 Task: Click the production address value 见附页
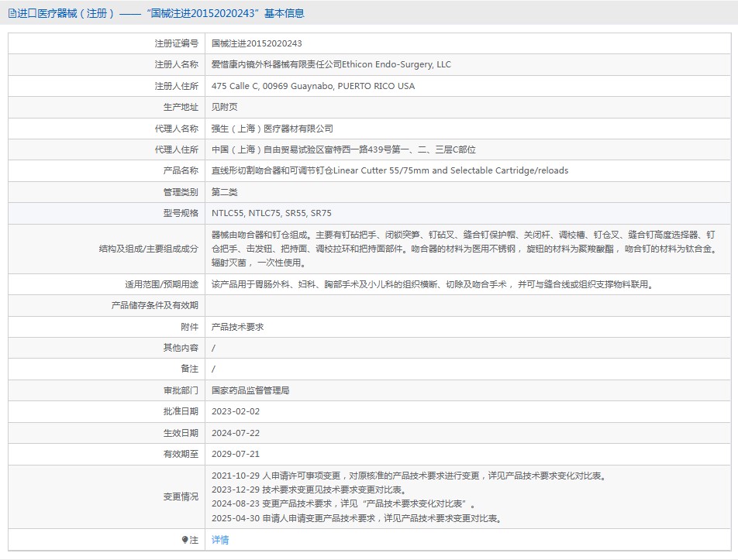tap(225, 108)
